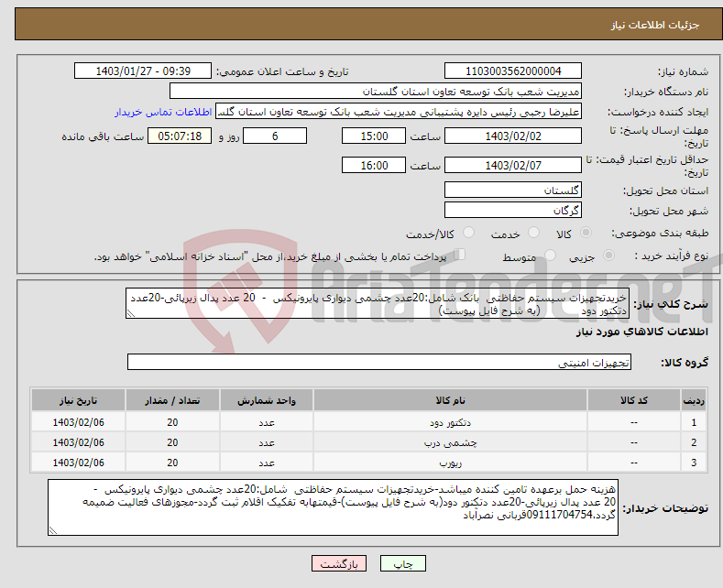Click the remaining days field showing 6
This screenshot has width=723, height=588.
coord(275,136)
